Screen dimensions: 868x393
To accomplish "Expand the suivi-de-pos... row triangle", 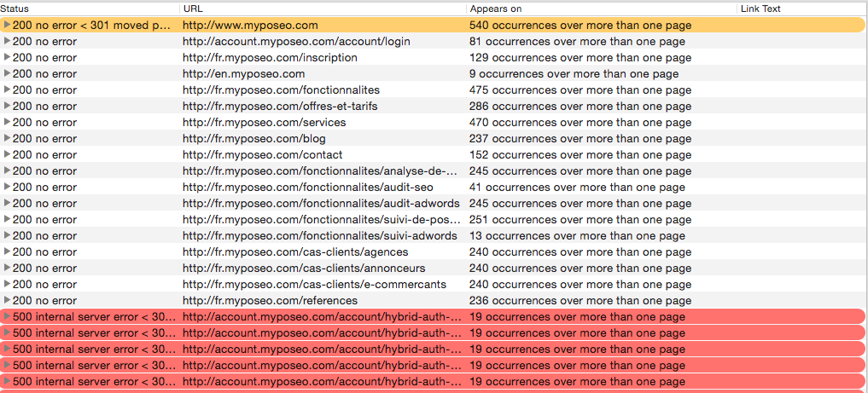I will click(7, 219).
